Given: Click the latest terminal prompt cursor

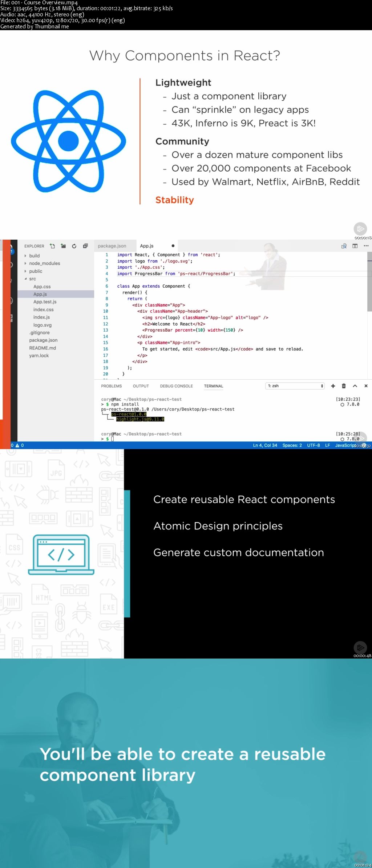Looking at the screenshot, I should [x=113, y=439].
